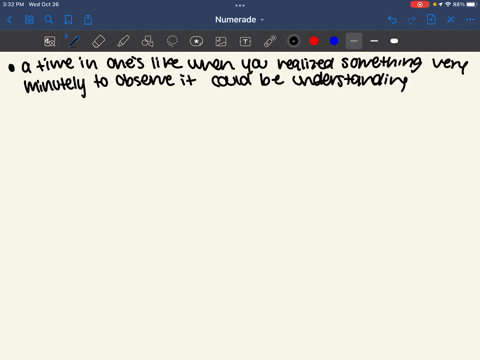480x360 pixels.
Task: Select the Eraser tool
Action: click(99, 41)
